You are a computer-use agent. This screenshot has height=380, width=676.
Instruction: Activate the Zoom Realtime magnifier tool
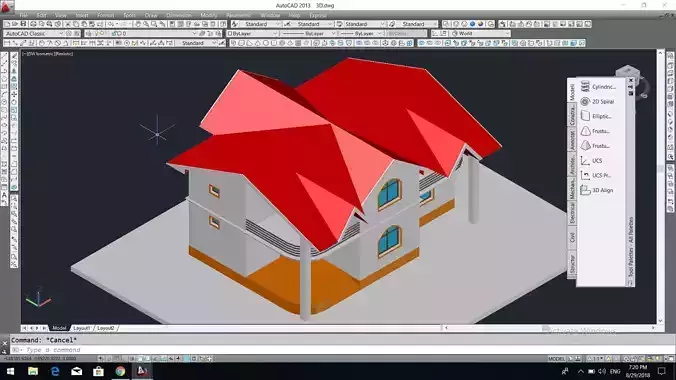point(146,24)
